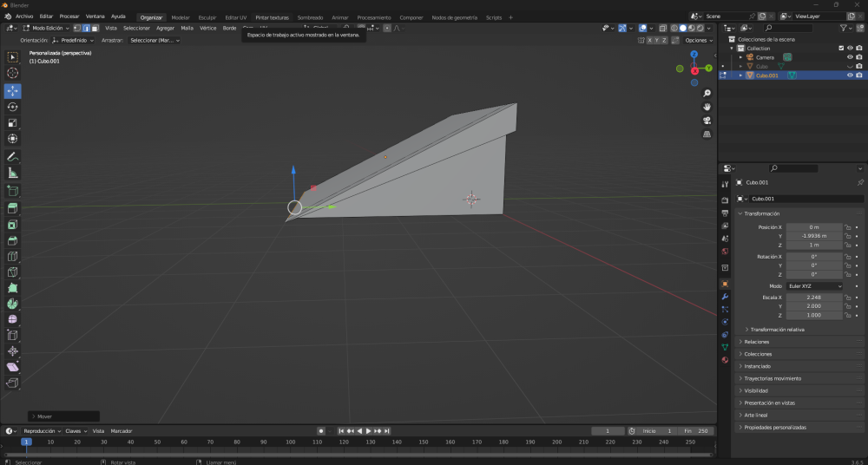Toggle camera view in viewport
Viewport: 868px width, 465px height.
pos(707,121)
